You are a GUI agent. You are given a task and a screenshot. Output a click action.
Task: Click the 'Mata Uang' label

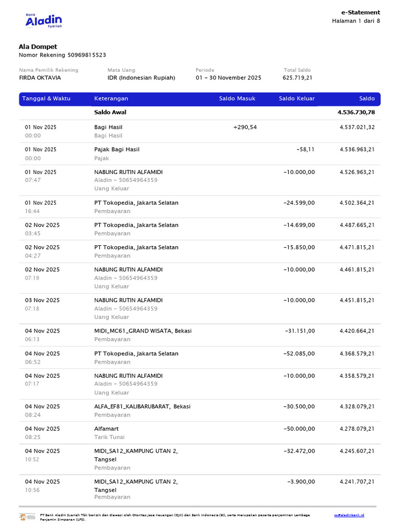tap(121, 70)
